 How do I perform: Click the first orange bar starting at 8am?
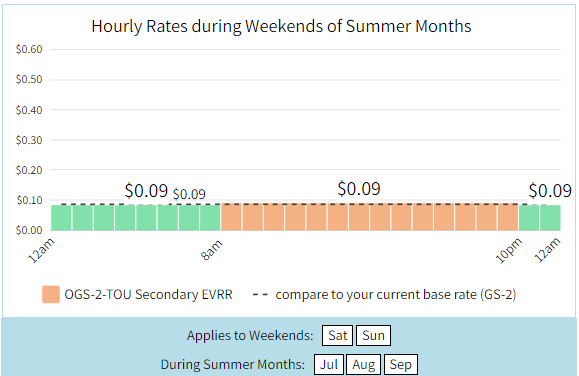click(231, 217)
